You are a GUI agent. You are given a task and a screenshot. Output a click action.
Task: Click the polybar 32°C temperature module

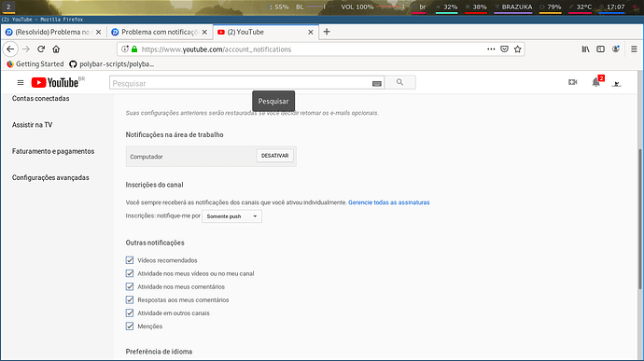[x=580, y=7]
